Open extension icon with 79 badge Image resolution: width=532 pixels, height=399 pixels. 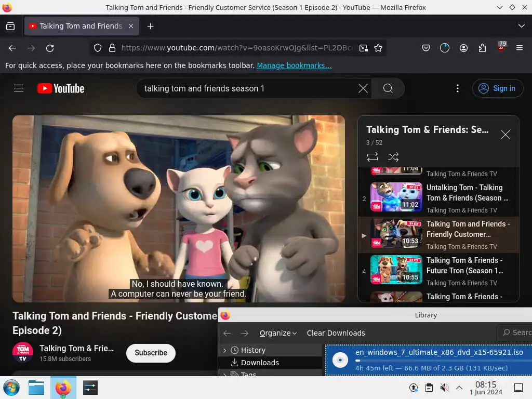(x=501, y=47)
